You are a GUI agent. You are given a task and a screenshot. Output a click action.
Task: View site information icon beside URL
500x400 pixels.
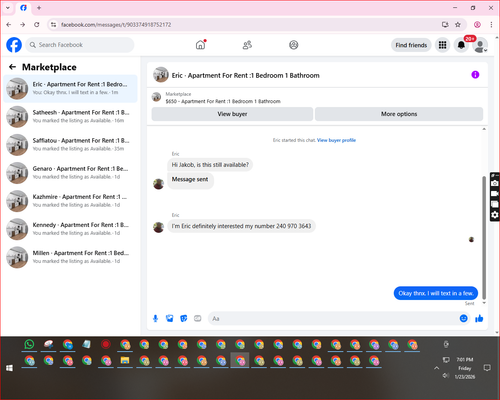(x=53, y=25)
